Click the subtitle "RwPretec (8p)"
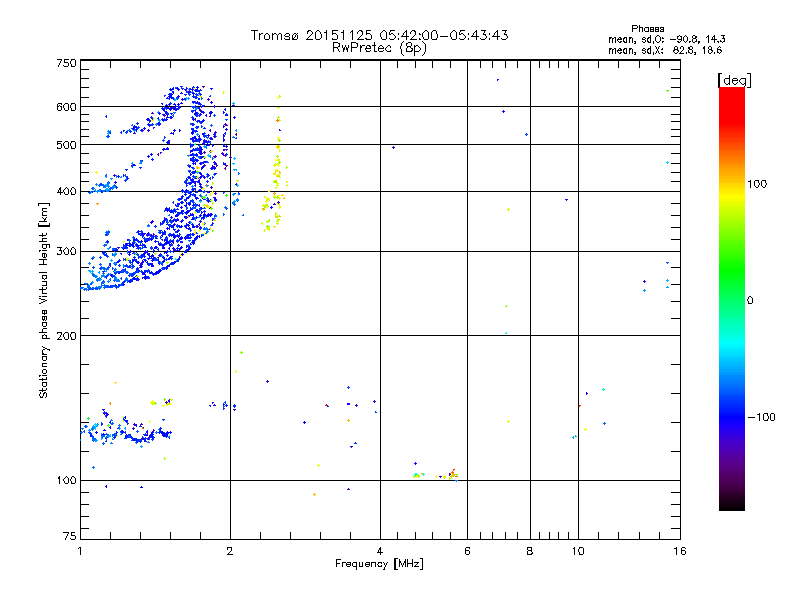800x600 pixels. point(379,48)
